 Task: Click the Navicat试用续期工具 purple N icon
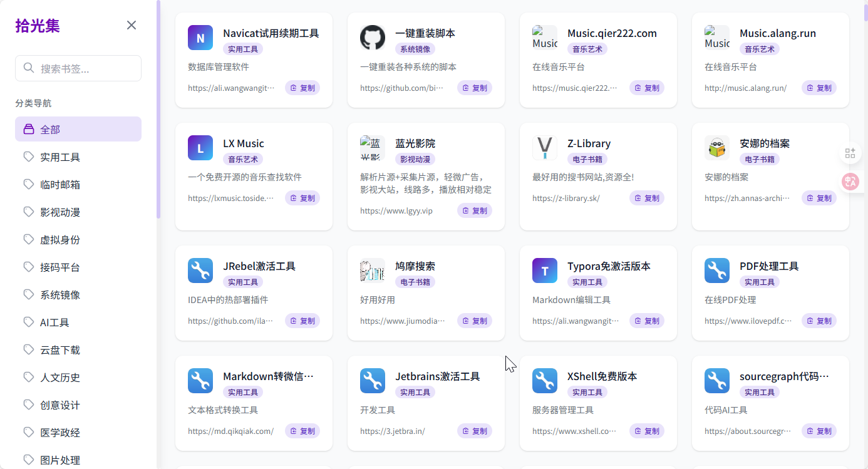pyautogui.click(x=200, y=38)
